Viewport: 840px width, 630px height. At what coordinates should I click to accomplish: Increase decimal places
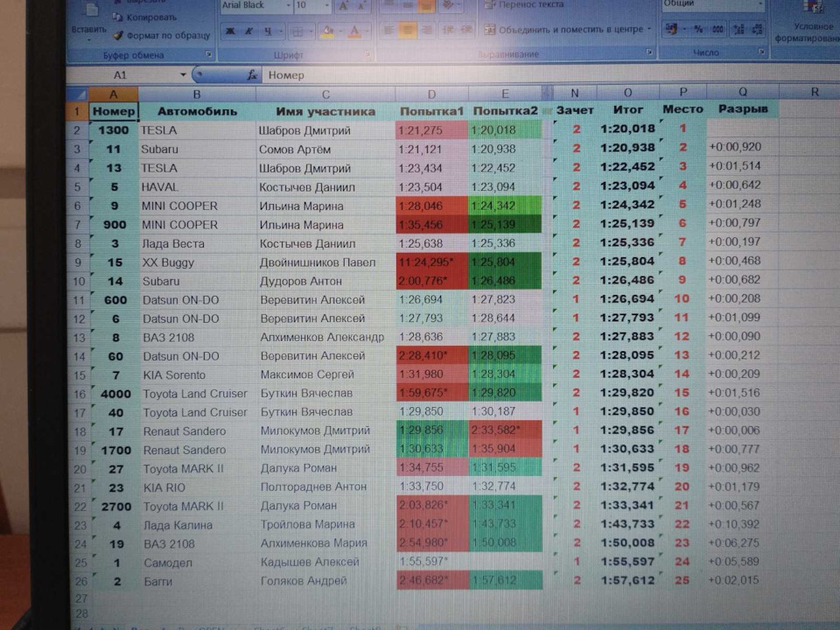click(738, 29)
